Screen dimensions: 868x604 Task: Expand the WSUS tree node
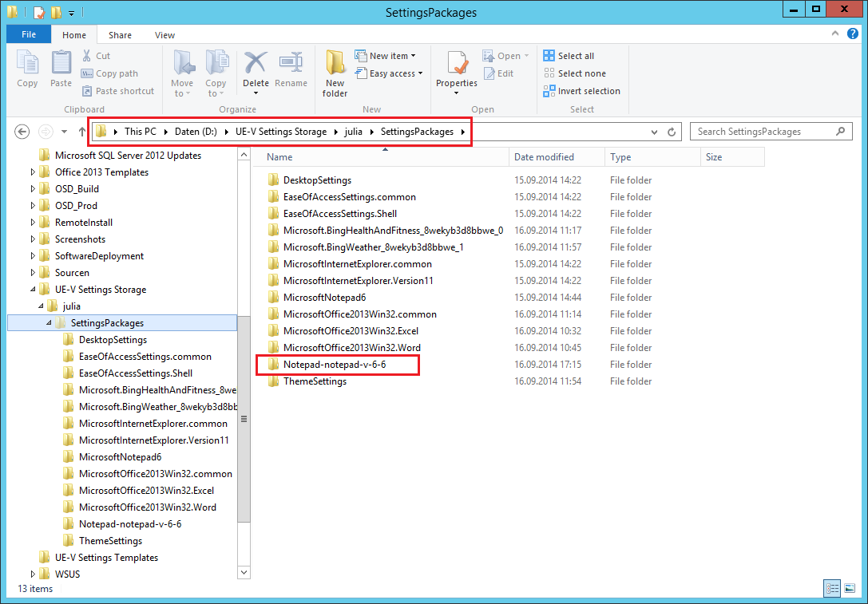tap(32, 574)
